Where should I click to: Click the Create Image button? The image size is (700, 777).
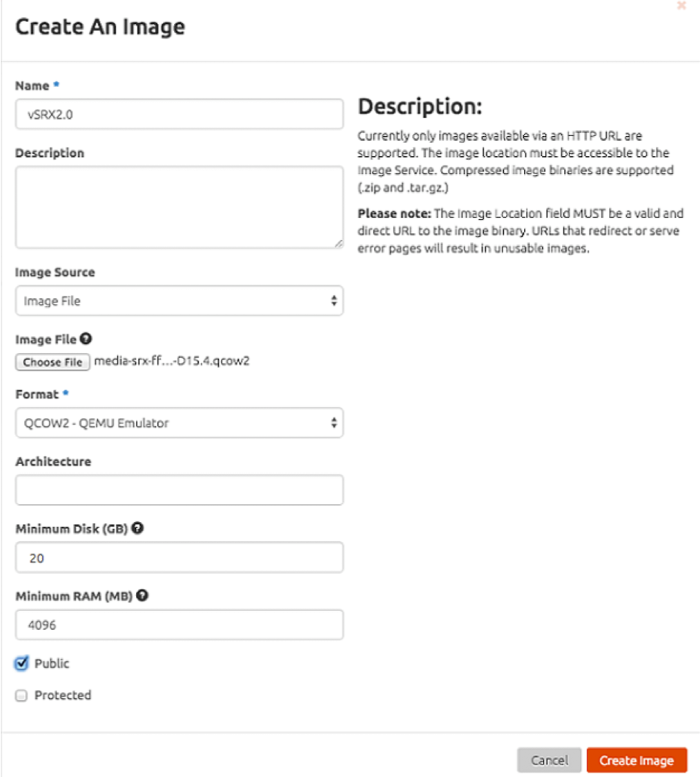click(636, 760)
